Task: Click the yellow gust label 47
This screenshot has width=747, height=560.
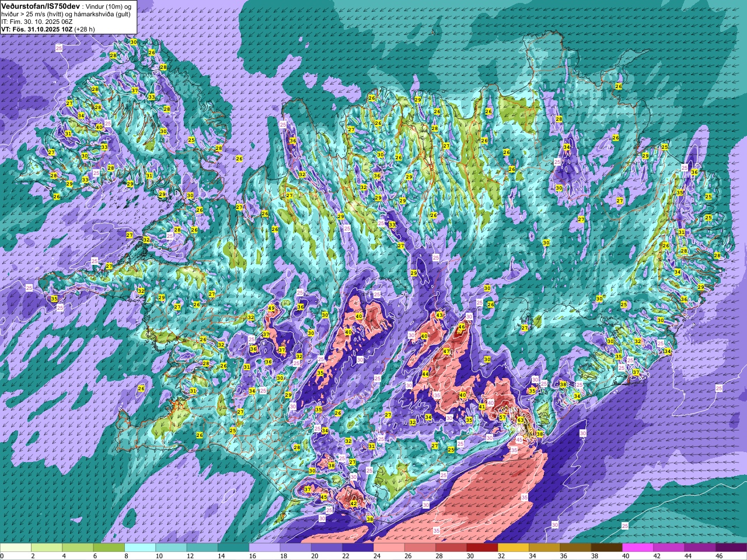Action: (446, 351)
